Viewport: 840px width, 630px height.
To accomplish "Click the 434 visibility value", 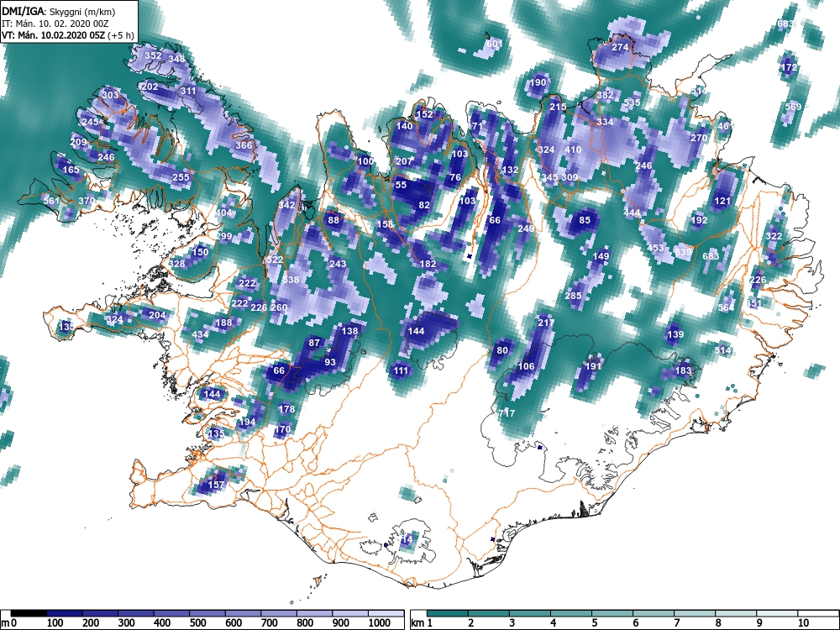I will click(x=201, y=334).
